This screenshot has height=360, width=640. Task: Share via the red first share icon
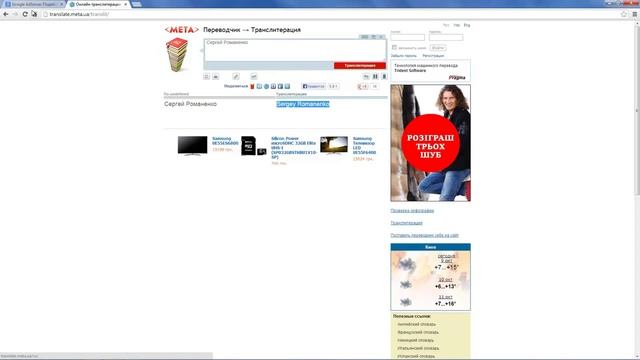click(x=252, y=86)
